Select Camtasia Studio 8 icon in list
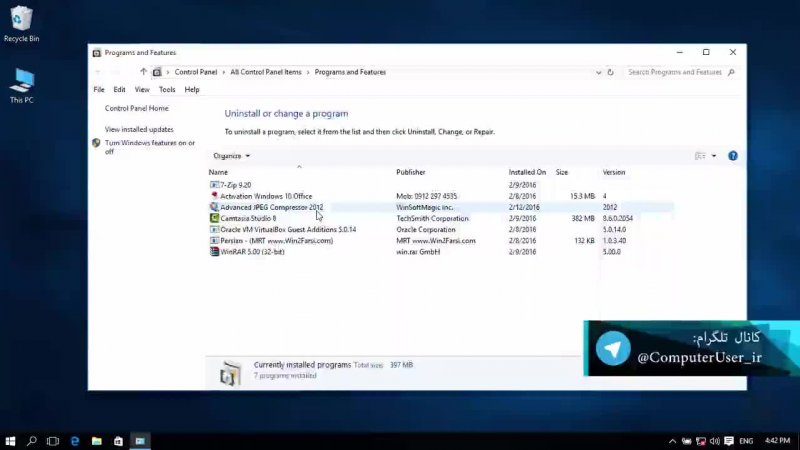 [x=214, y=218]
